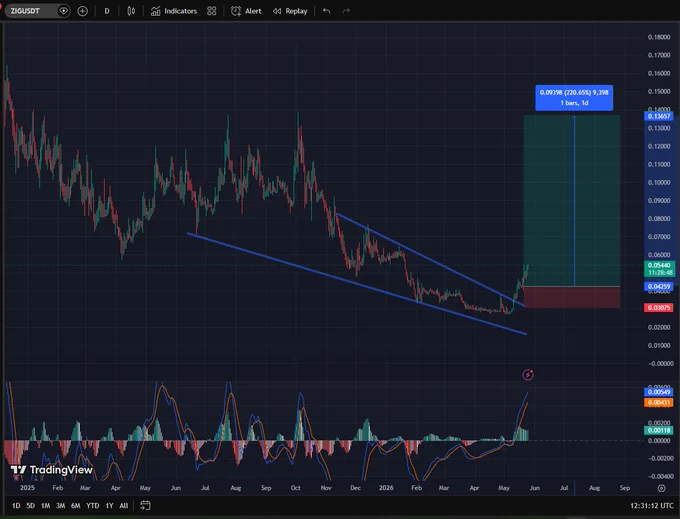The image size is (680, 519).
Task: Redo the last chart action
Action: (x=346, y=11)
